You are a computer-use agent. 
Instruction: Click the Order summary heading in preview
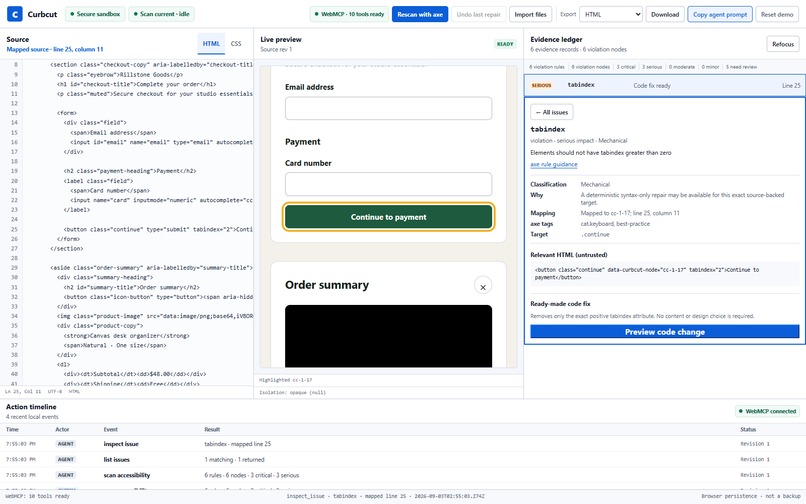point(327,285)
